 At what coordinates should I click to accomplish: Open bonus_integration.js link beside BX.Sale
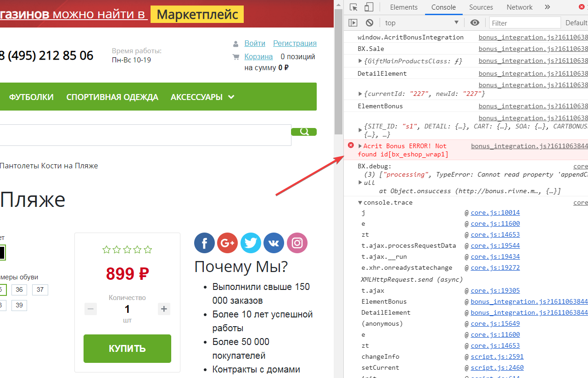pyautogui.click(x=533, y=49)
